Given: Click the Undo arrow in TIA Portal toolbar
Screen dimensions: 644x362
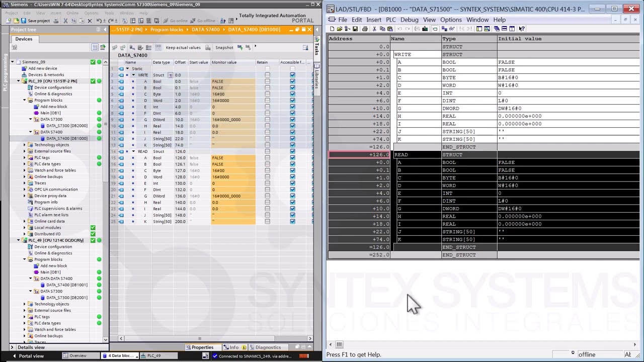Looking at the screenshot, I should [99, 21].
